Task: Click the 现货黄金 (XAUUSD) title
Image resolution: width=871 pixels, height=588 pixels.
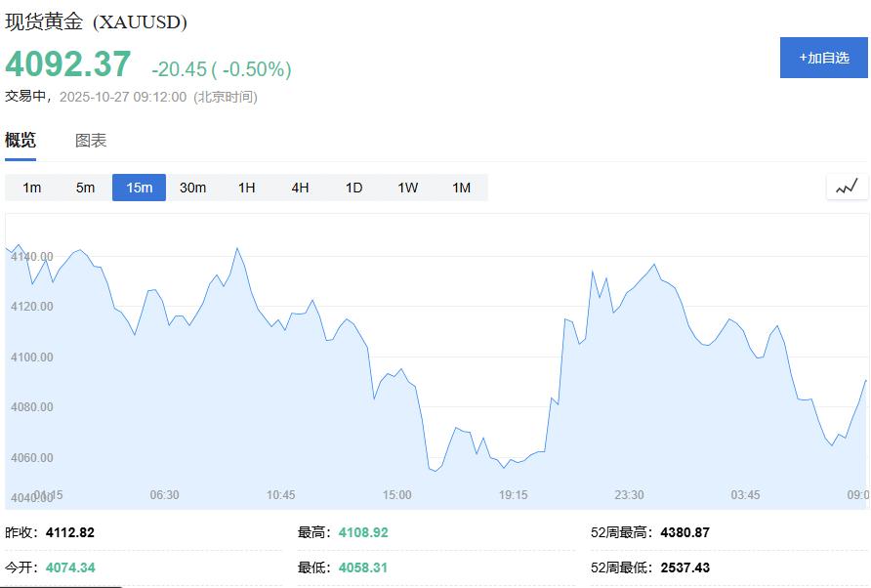Action: (96, 19)
